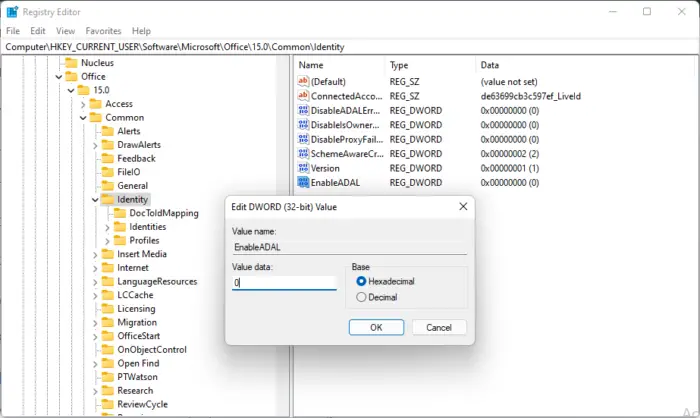Cancel the Edit DWORD dialog
The image size is (700, 418).
pyautogui.click(x=439, y=327)
